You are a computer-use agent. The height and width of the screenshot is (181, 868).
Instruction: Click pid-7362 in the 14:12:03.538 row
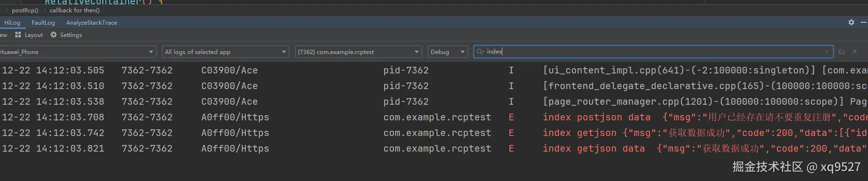point(406,101)
